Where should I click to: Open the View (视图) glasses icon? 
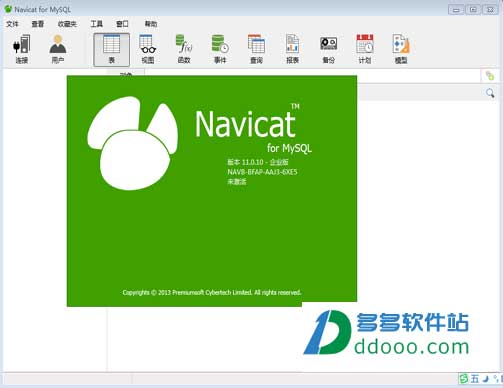click(148, 49)
